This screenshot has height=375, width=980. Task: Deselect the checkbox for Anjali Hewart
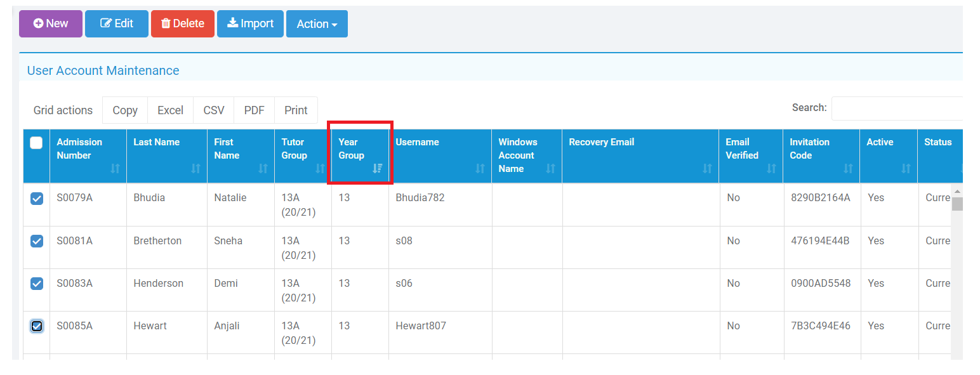coord(36,326)
